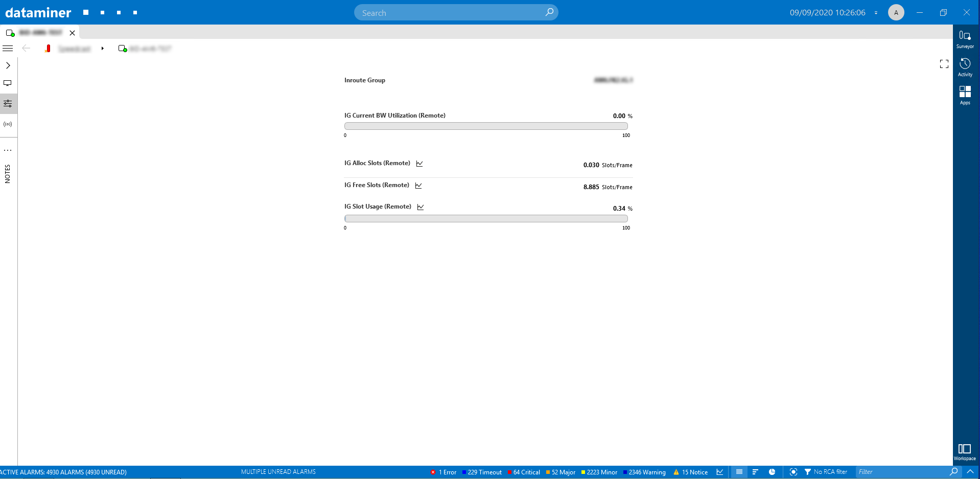The height and width of the screenshot is (479, 980).
Task: Expand the side pane with right chevron
Action: [x=8, y=65]
